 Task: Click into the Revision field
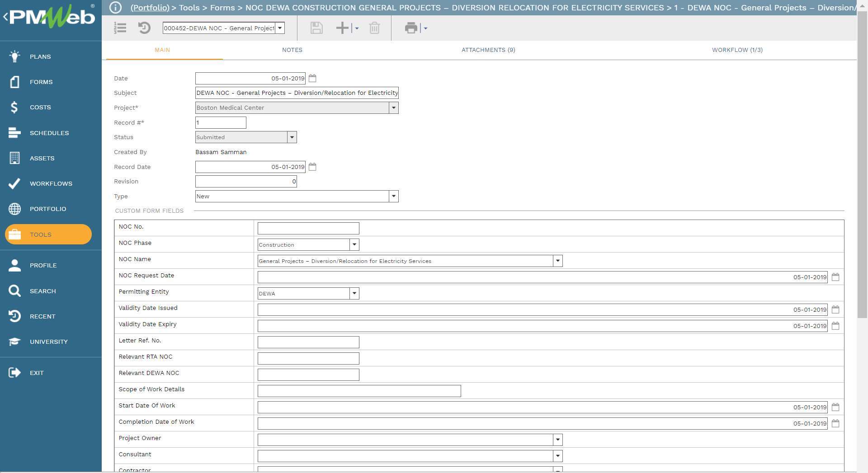coord(246,182)
